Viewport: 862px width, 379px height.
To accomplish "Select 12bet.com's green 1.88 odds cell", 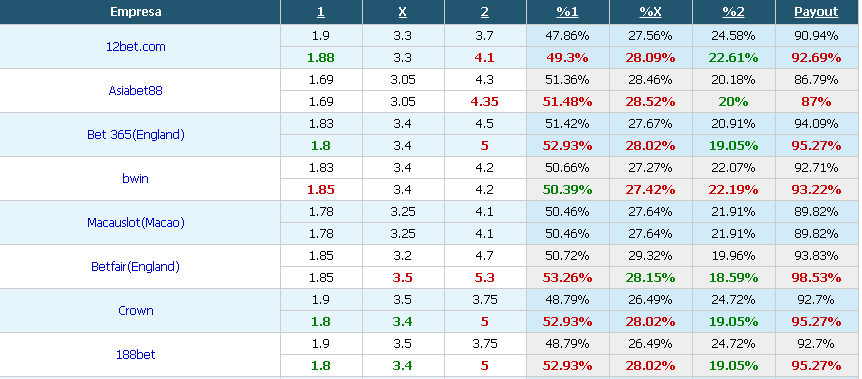I will coord(321,58).
